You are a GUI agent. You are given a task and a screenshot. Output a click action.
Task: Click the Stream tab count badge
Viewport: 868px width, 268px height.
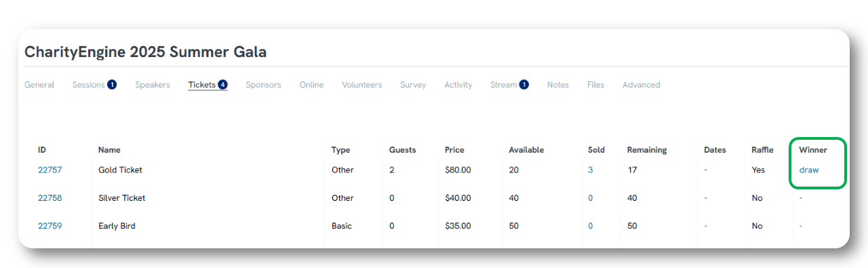point(524,85)
